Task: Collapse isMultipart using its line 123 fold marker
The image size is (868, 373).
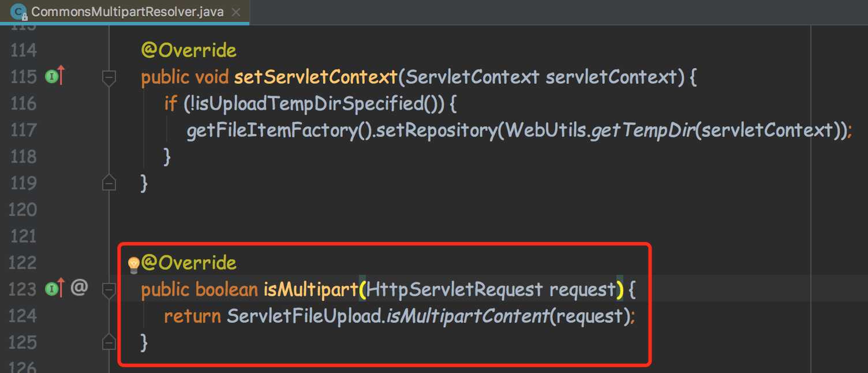Action: 109,289
